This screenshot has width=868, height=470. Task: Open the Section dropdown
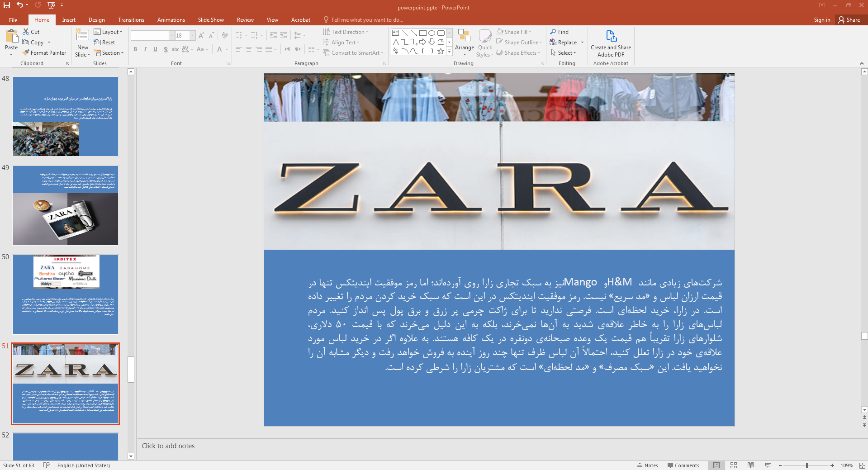click(109, 52)
